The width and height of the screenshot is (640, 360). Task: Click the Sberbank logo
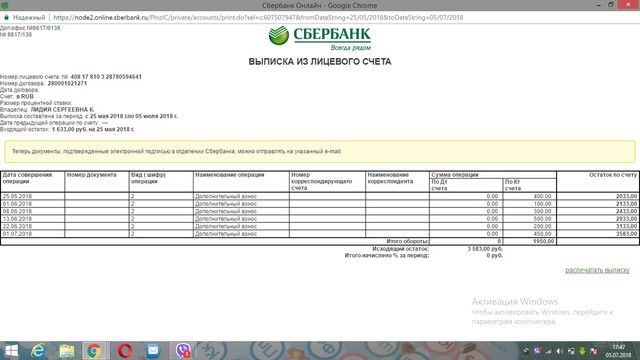point(320,38)
